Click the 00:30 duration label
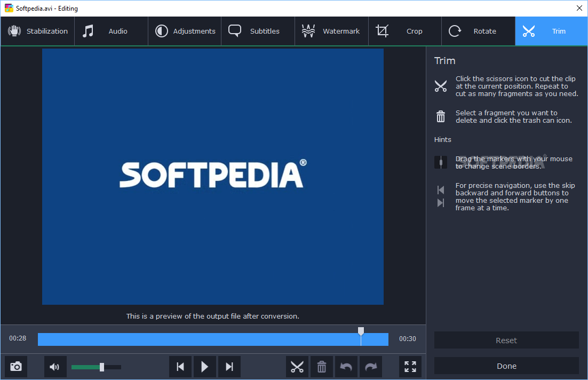 click(407, 339)
